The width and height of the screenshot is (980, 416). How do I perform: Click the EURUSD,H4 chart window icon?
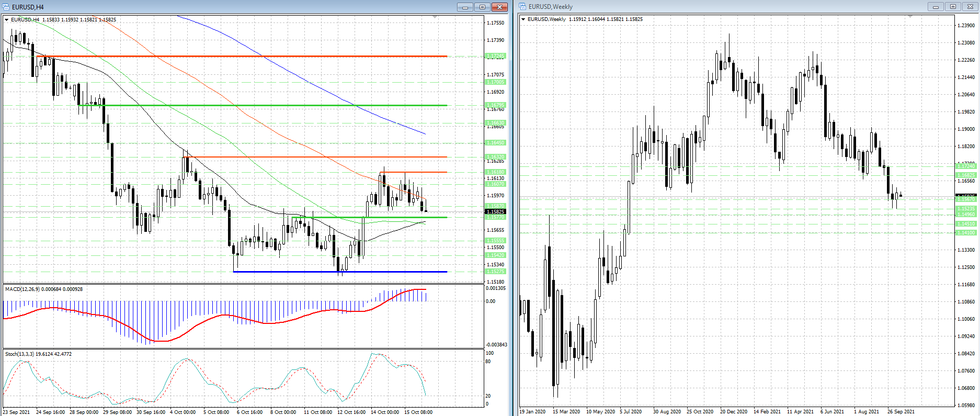(6, 7)
